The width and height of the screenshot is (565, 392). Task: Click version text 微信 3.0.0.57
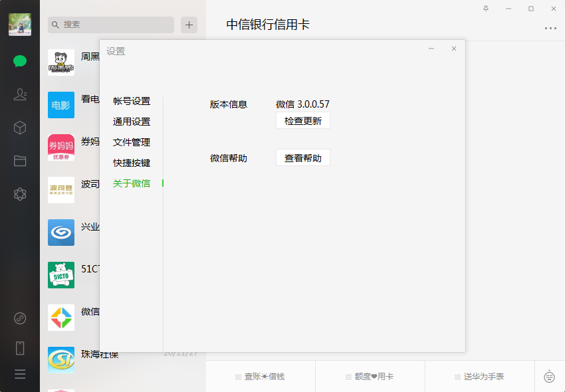(302, 104)
